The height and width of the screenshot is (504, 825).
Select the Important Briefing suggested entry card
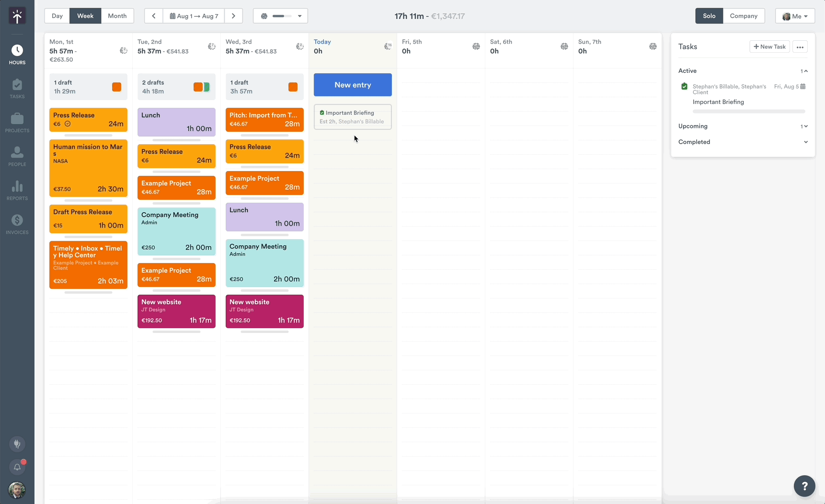352,117
